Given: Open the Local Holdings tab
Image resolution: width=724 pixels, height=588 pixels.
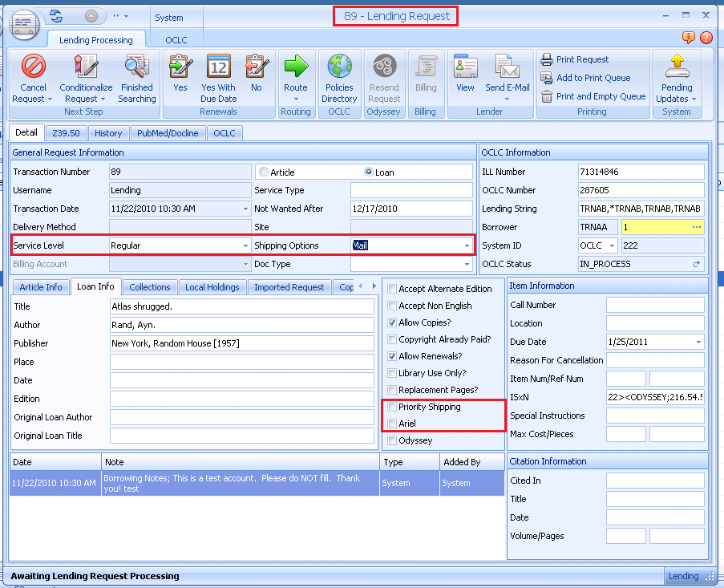Looking at the screenshot, I should (x=212, y=287).
